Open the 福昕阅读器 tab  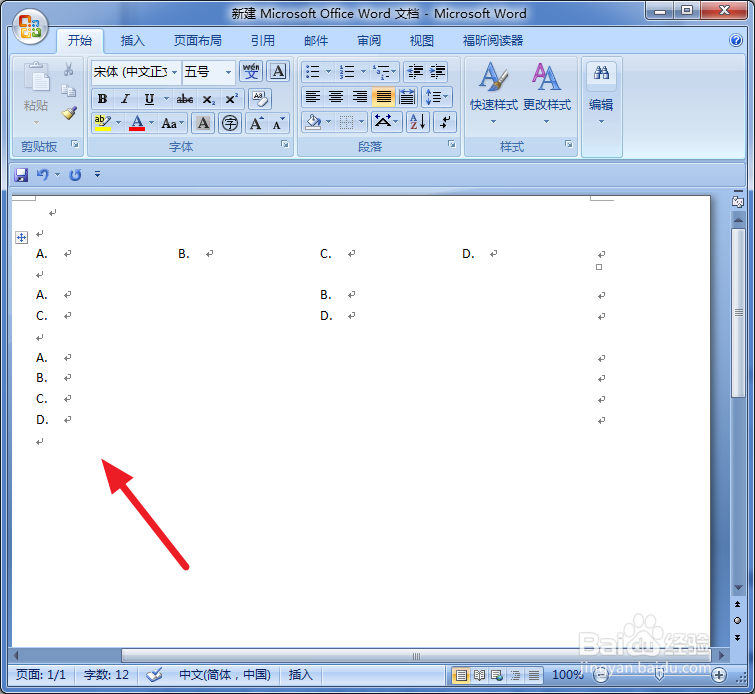pyautogui.click(x=493, y=41)
